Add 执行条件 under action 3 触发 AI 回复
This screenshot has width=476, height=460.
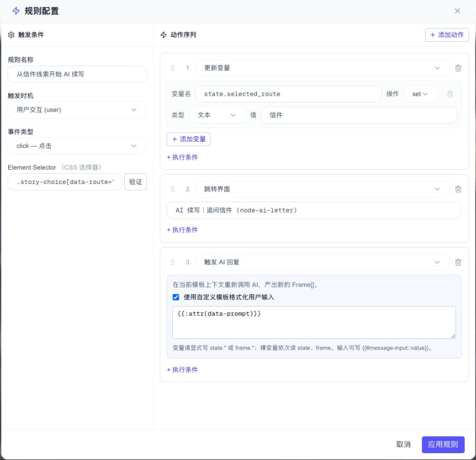182,370
